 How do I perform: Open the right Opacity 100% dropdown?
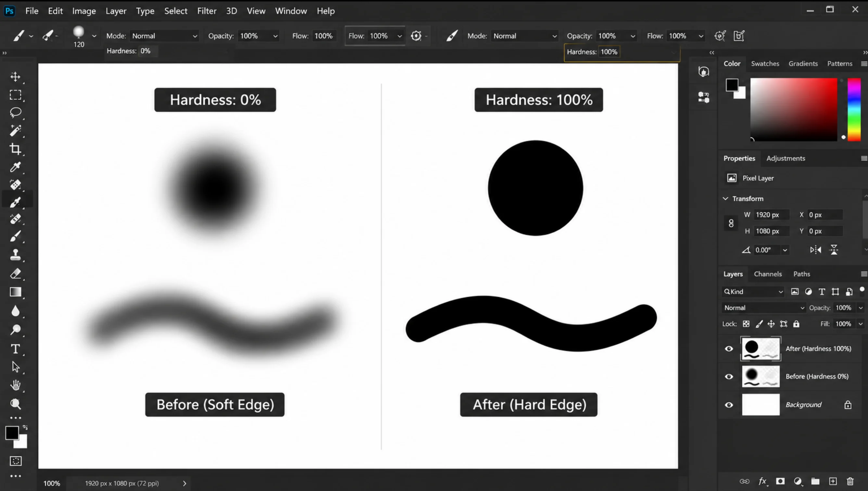(x=617, y=36)
